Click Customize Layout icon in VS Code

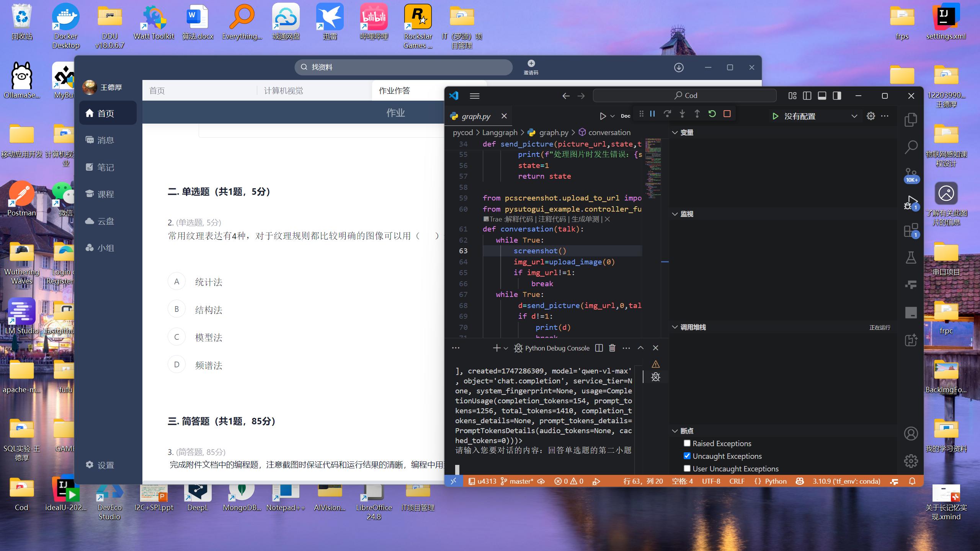792,96
